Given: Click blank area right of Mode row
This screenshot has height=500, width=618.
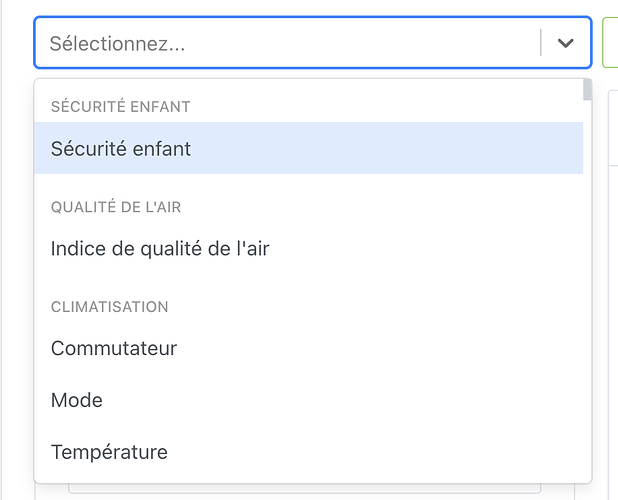Looking at the screenshot, I should 400,400.
